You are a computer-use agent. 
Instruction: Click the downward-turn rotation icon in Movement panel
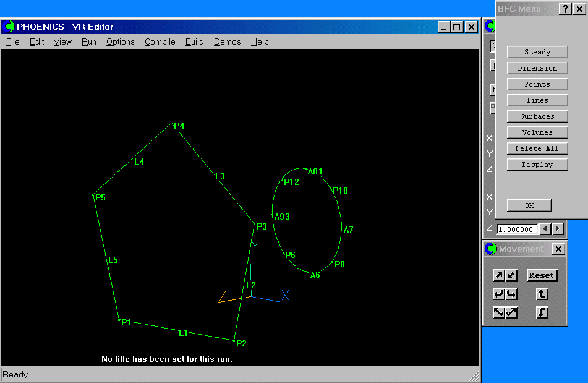point(542,312)
